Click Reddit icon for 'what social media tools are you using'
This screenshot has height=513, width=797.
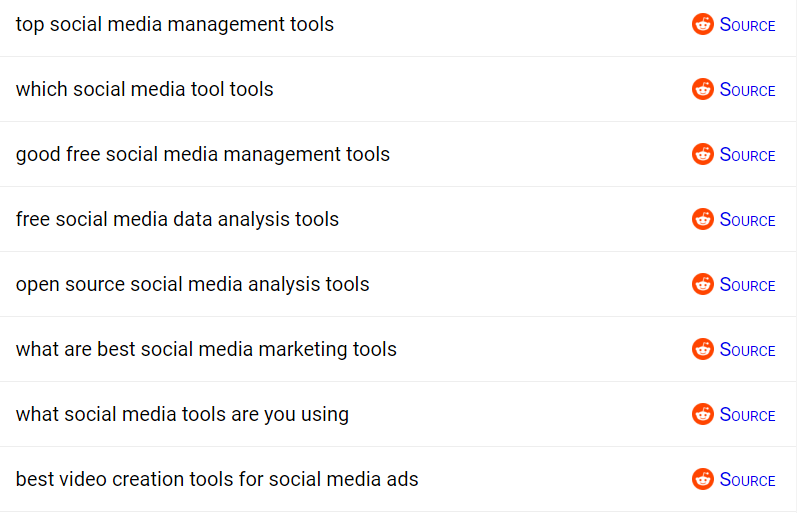point(703,414)
